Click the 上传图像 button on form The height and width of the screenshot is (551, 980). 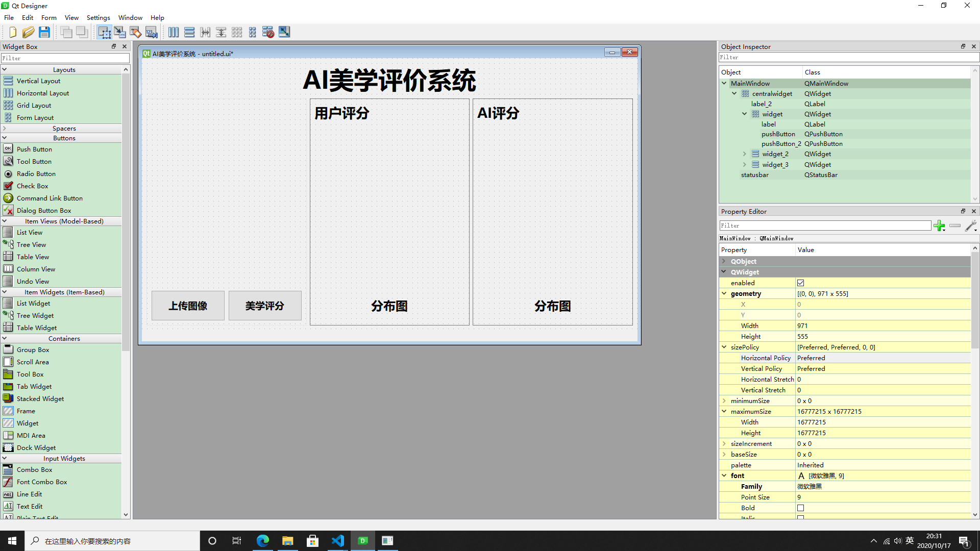pyautogui.click(x=188, y=306)
